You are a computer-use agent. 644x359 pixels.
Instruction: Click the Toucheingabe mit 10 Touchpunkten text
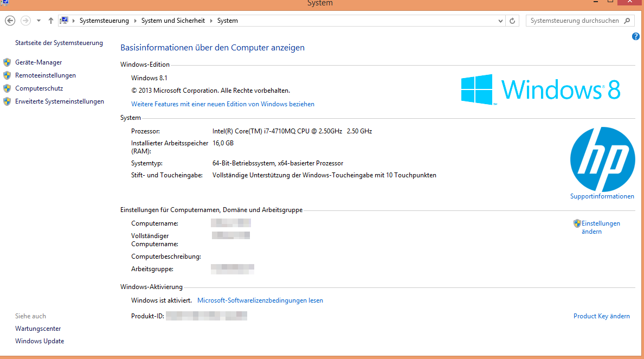point(324,175)
